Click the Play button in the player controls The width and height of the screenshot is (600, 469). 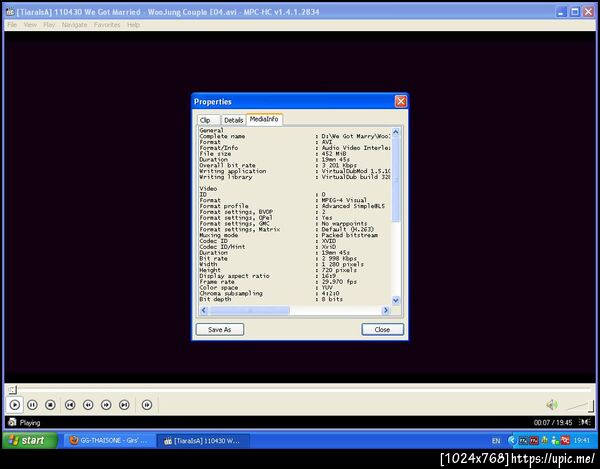(15, 405)
